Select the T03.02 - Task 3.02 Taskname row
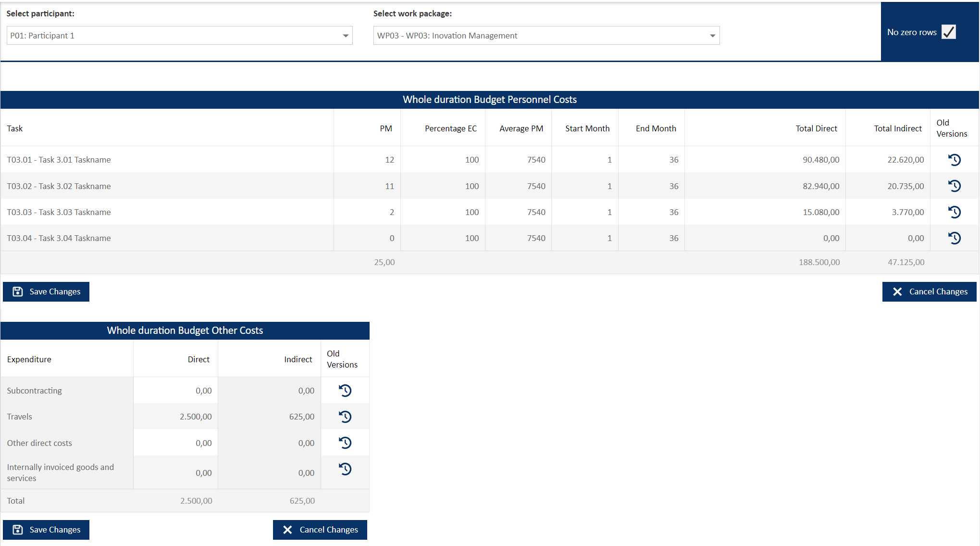 tap(489, 186)
